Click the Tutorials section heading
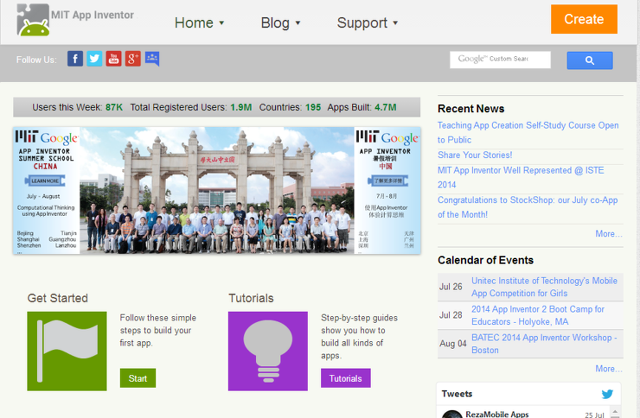640x418 pixels. [x=251, y=298]
